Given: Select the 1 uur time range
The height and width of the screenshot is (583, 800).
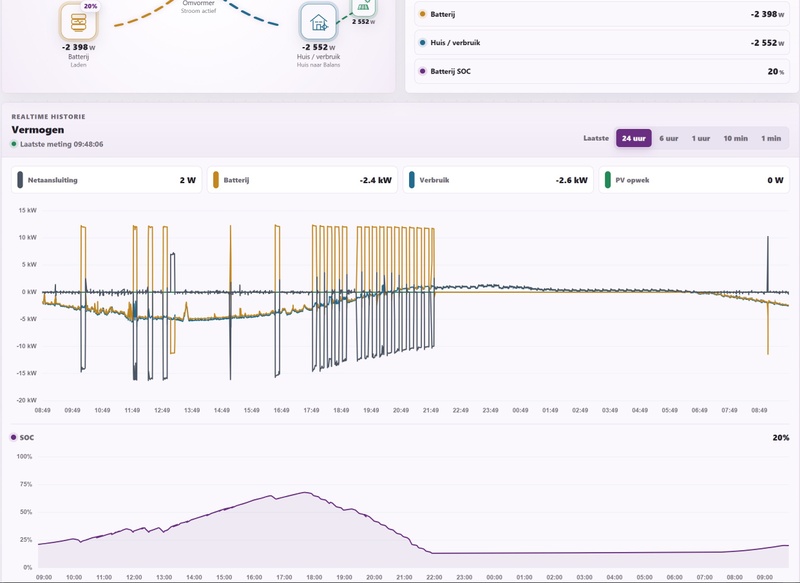Looking at the screenshot, I should click(x=701, y=138).
